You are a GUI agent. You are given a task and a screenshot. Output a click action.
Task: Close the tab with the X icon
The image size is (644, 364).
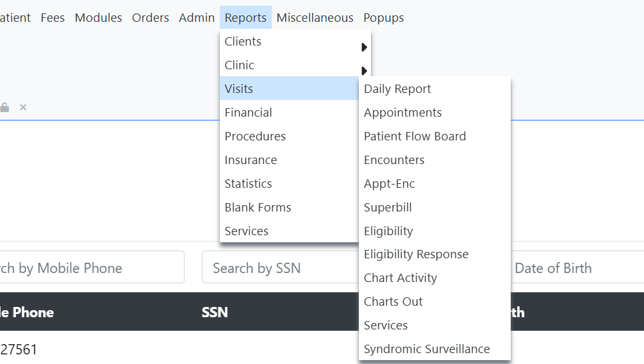23,108
